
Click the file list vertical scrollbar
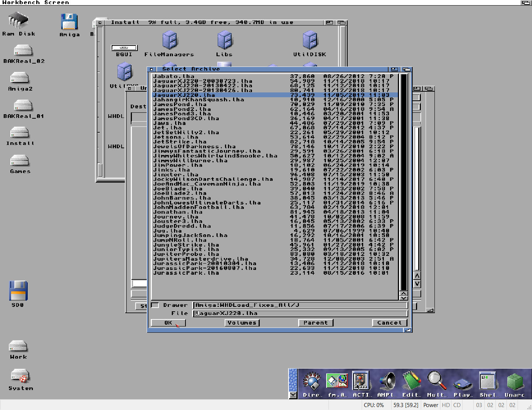coord(403,182)
